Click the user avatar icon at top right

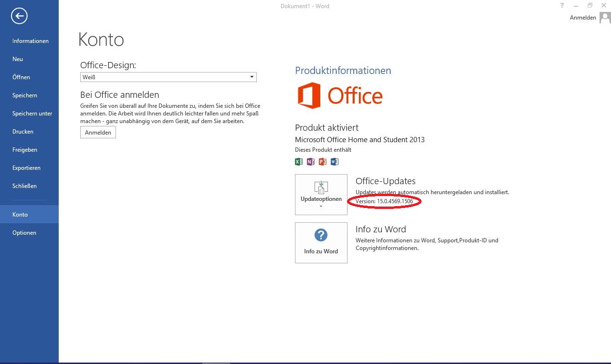[x=605, y=18]
